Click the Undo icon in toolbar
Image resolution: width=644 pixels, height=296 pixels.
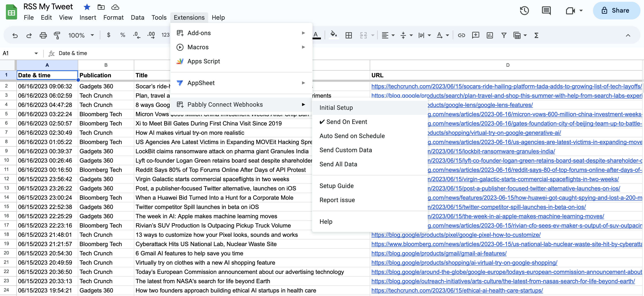(15, 35)
